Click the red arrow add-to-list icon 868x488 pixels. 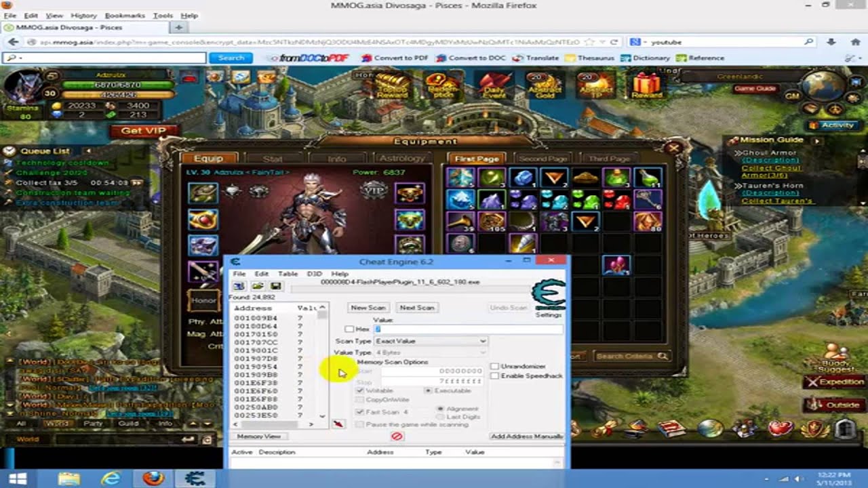click(338, 424)
